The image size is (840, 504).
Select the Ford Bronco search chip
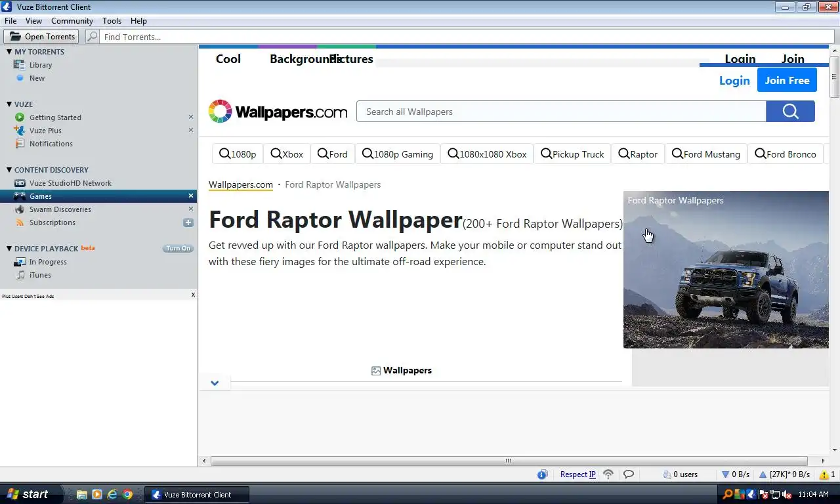click(786, 154)
